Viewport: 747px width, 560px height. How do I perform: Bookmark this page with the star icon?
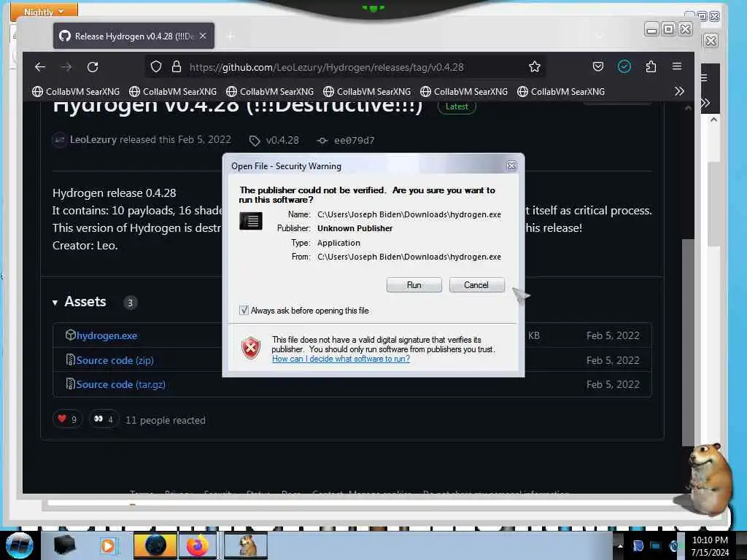[535, 66]
